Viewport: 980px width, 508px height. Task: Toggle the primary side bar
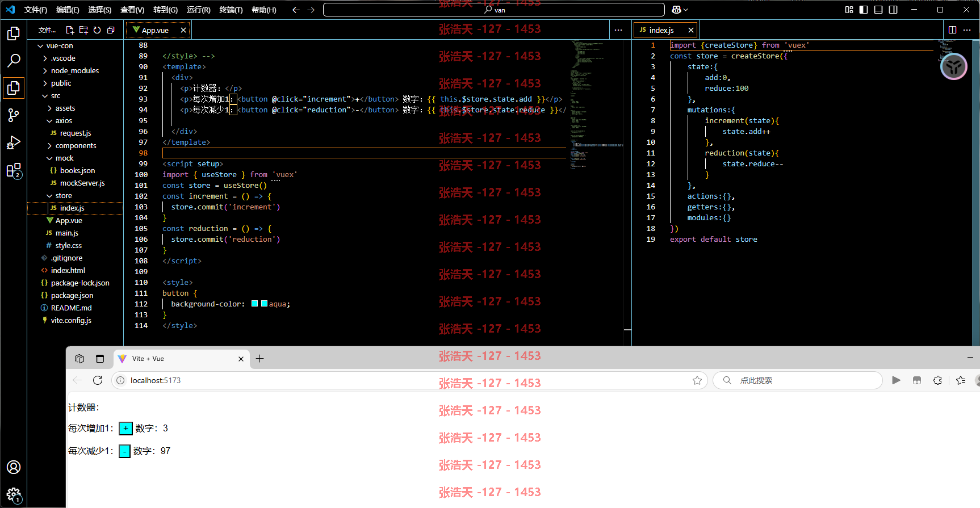864,10
